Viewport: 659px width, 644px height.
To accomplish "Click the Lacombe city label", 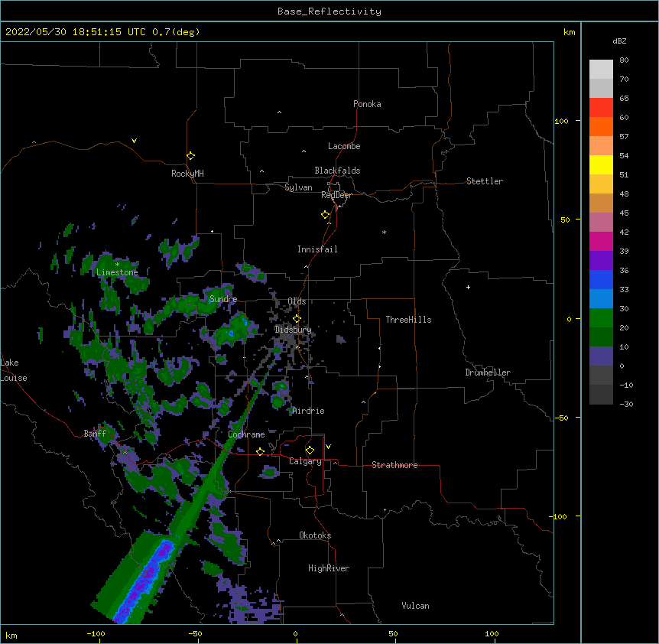I will 344,146.
